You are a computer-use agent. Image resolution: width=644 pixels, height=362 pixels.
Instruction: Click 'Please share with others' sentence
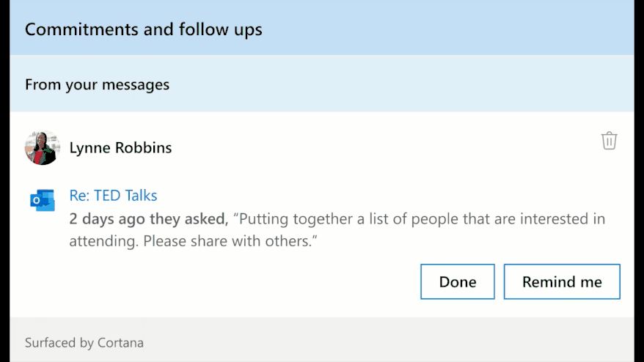[x=230, y=241]
